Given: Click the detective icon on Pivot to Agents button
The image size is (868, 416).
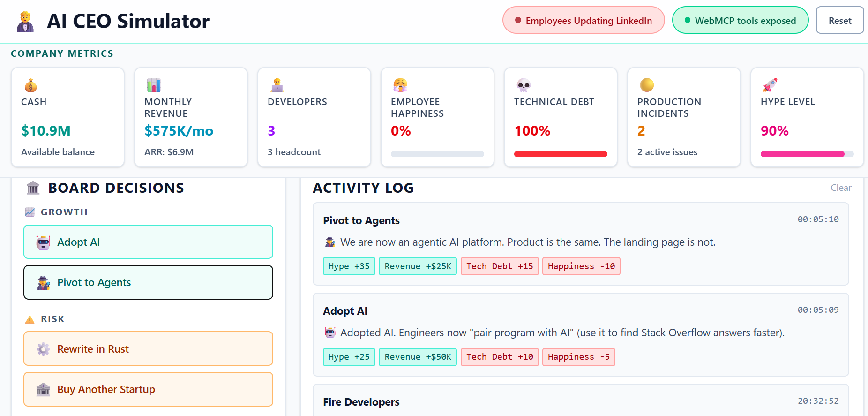Looking at the screenshot, I should 43,283.
